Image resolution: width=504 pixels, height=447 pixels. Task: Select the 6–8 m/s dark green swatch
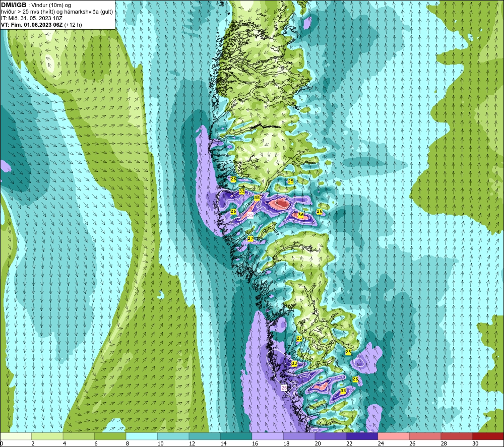pyautogui.click(x=110, y=436)
